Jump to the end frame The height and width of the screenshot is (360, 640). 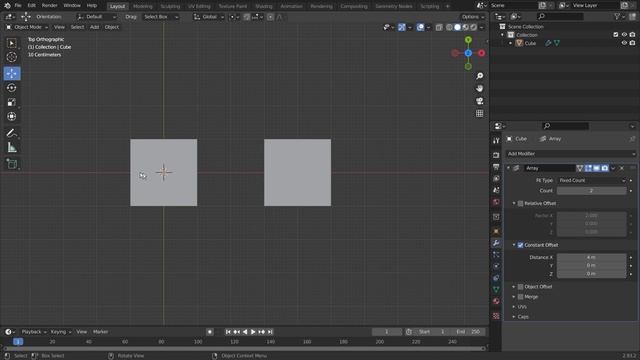pos(270,332)
